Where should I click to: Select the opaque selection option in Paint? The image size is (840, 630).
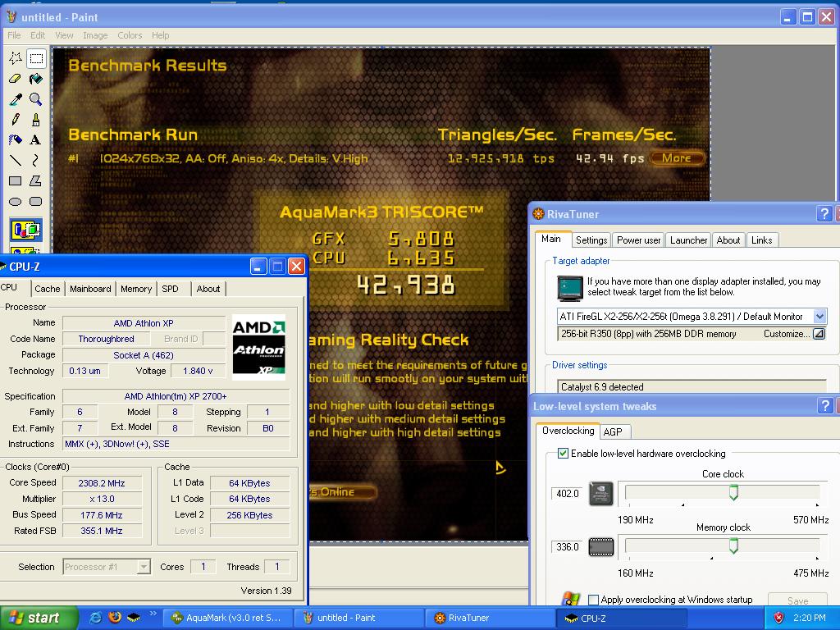(25, 231)
